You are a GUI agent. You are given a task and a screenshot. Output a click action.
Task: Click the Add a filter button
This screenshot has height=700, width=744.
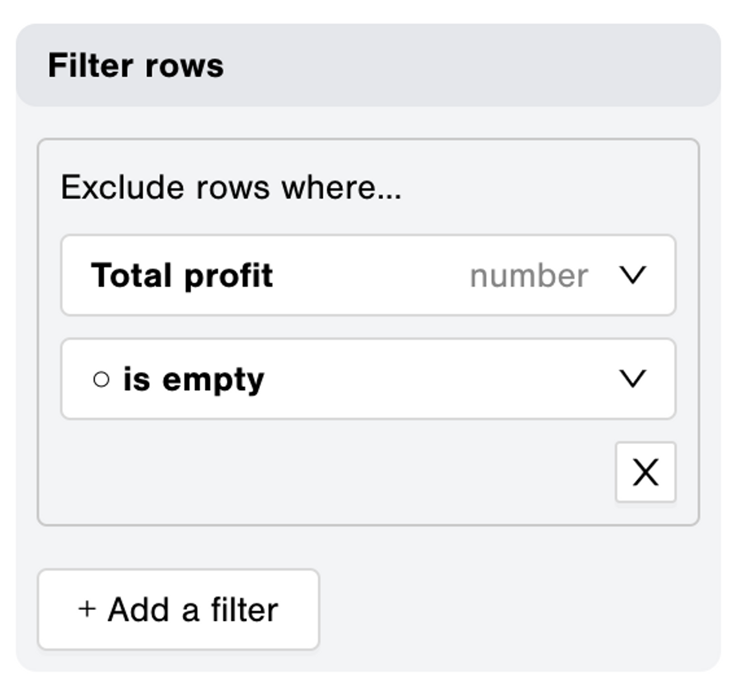tap(179, 608)
